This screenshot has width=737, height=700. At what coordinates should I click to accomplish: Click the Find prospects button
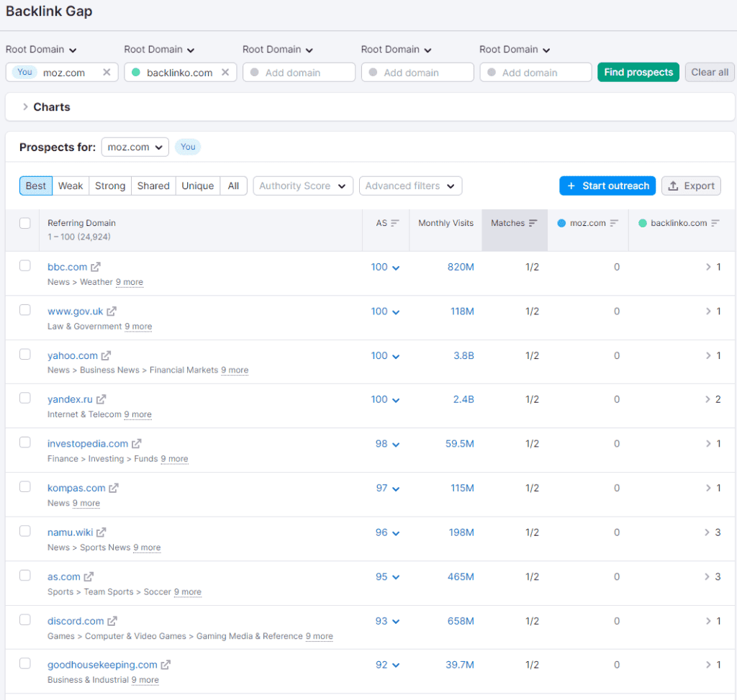point(638,72)
